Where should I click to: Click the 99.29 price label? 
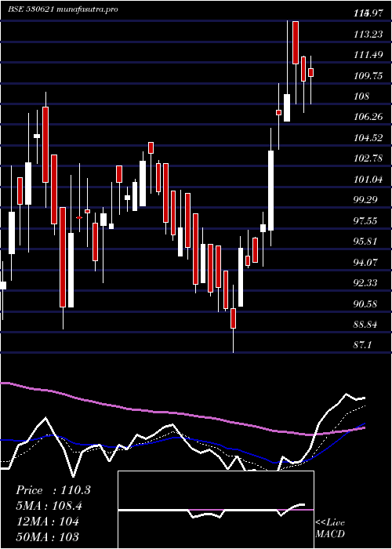[x=366, y=200]
